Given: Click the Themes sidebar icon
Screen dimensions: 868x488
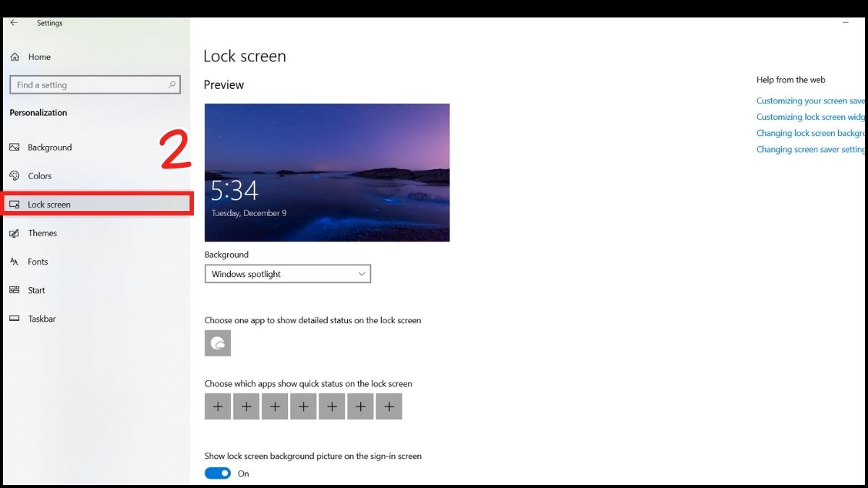Looking at the screenshot, I should tap(14, 233).
